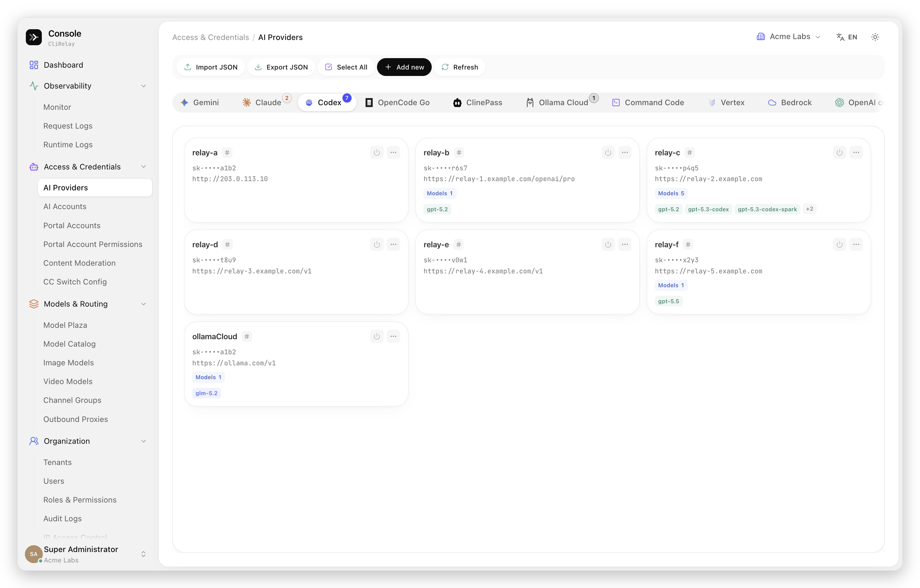Toggle power for relay-b provider

tap(608, 153)
